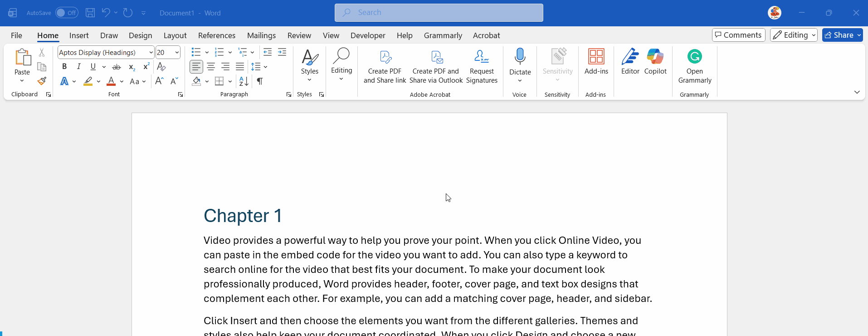Start a numbered list
The width and height of the screenshot is (868, 336).
[x=219, y=52]
